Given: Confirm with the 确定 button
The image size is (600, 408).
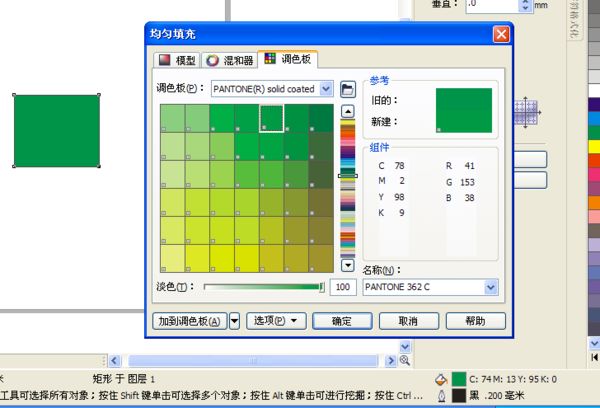Looking at the screenshot, I should pos(342,321).
